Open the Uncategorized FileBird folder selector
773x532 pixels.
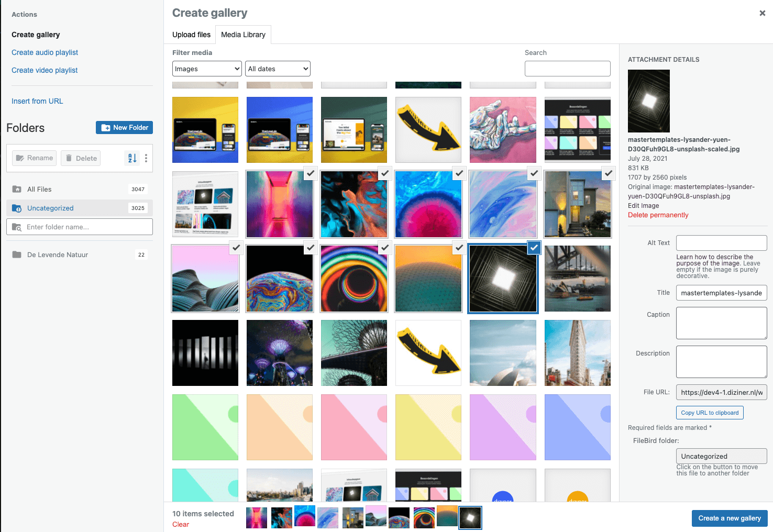click(721, 456)
